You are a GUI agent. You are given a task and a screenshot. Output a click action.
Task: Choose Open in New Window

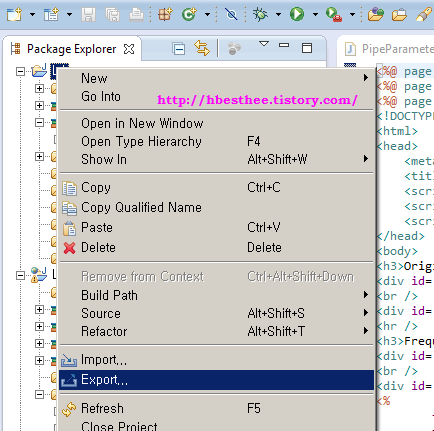coord(216,124)
